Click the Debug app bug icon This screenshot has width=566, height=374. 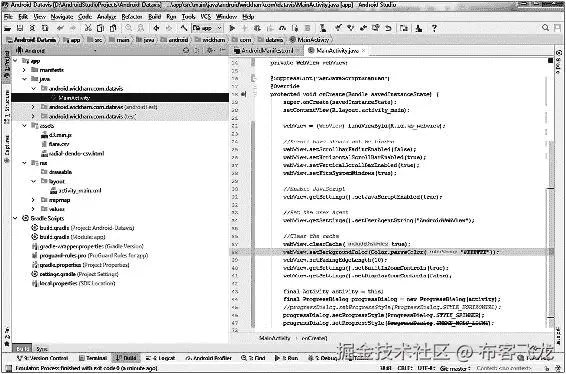pyautogui.click(x=257, y=28)
